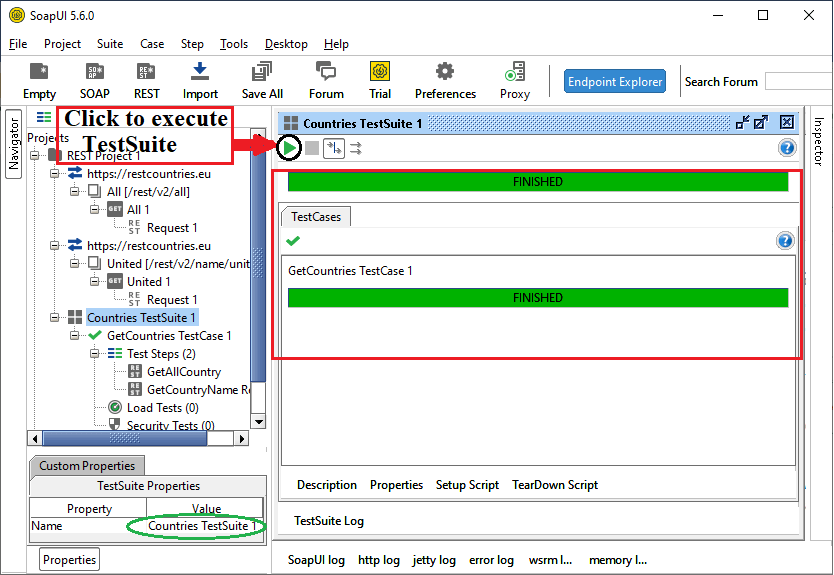Collapse GetCountries TestCase 1 tree node

(x=75, y=336)
